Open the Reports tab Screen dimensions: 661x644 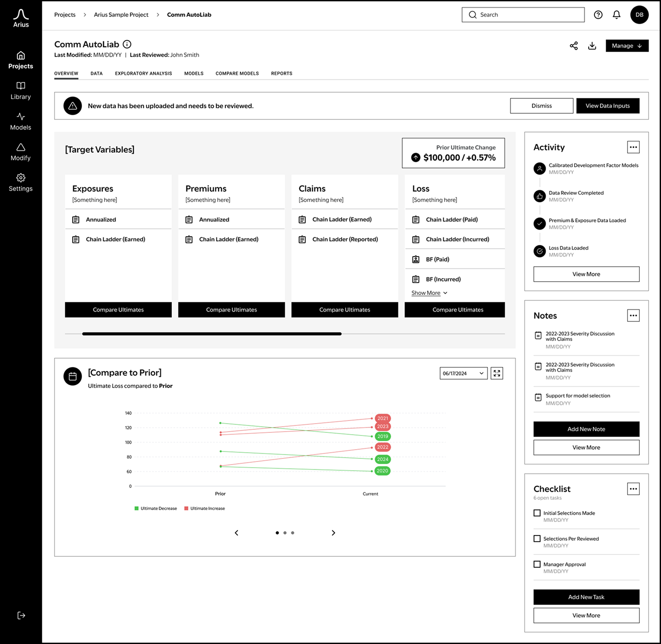[282, 74]
